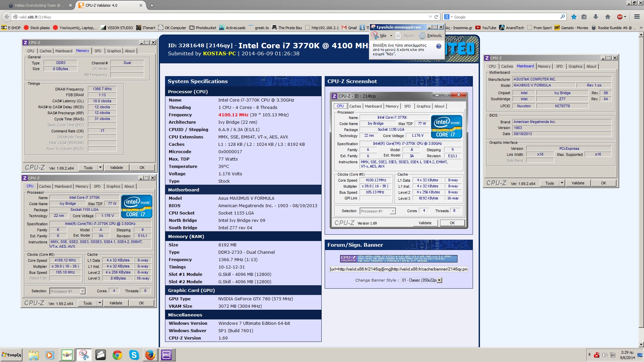Select Memory tab in bottom-left CPU-Z window
Viewport: 644px width, 362px height.
click(82, 186)
